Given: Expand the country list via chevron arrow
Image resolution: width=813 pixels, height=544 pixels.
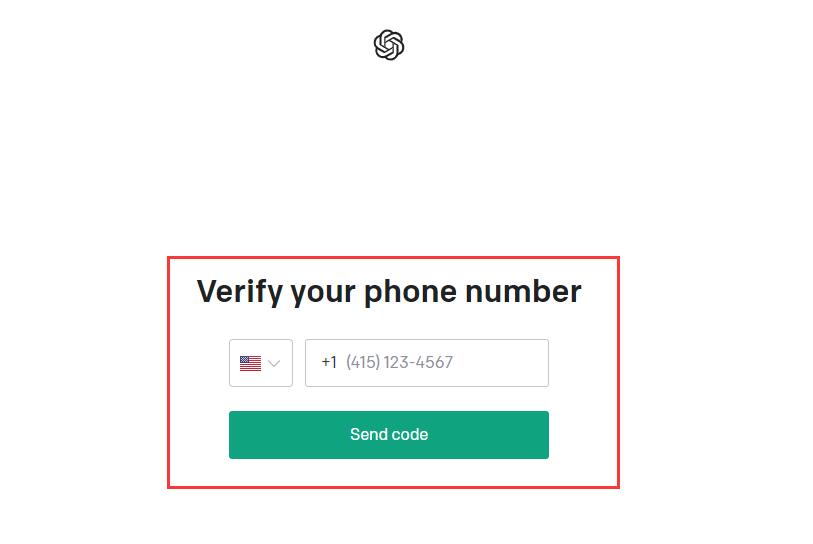Looking at the screenshot, I should (274, 363).
